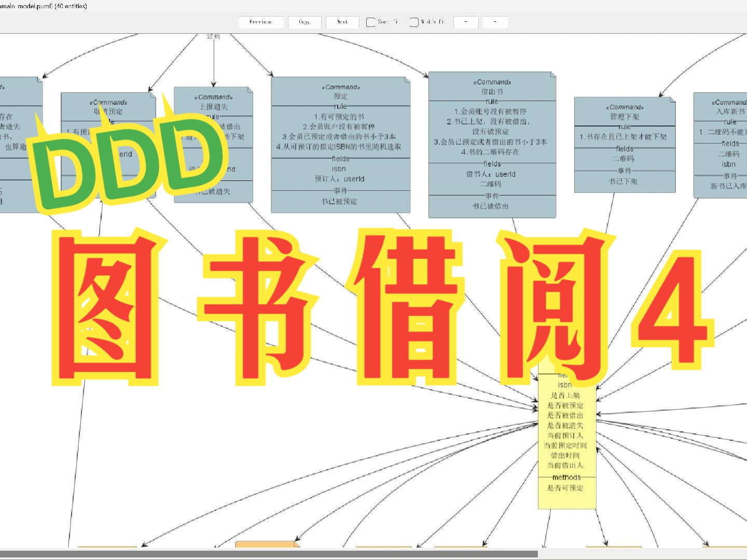Viewport: 747px width, 560px height.
Task: Click rule '1.书存在且已上架才能下架'
Action: pos(623,137)
